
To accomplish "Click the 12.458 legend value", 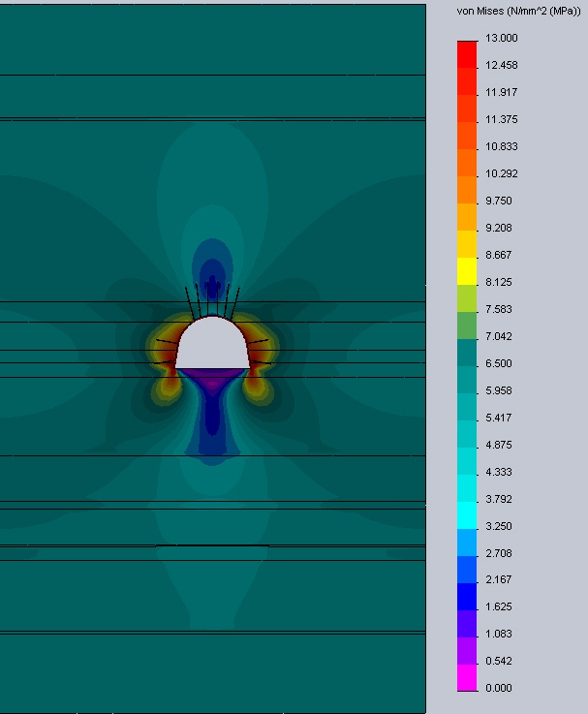I will [502, 65].
